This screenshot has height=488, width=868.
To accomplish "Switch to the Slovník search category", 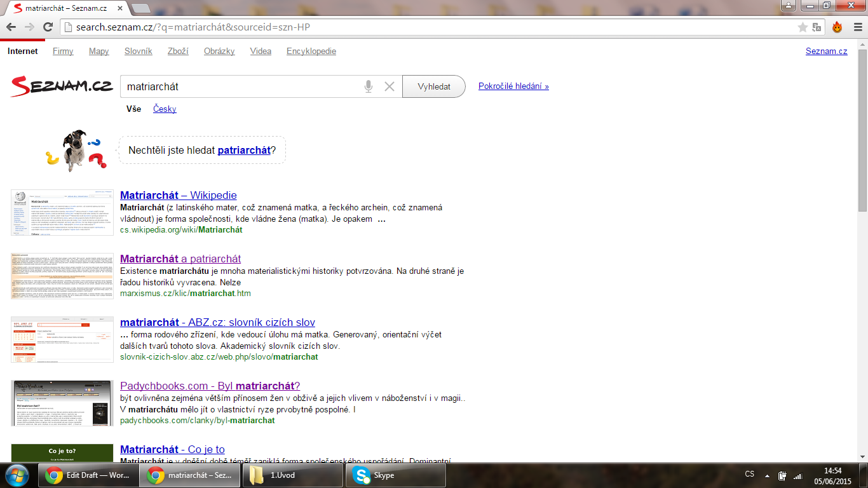I will tap(139, 51).
